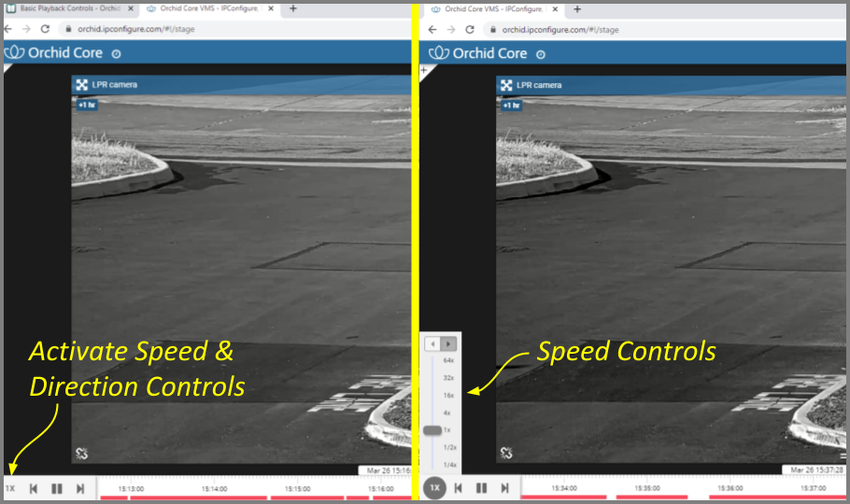Open a new tab in the left browser

click(x=293, y=8)
